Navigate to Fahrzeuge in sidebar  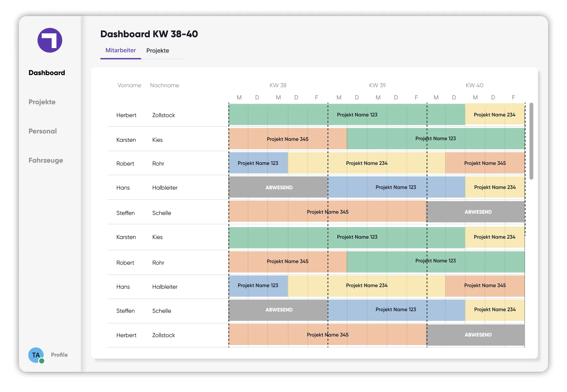(x=46, y=160)
